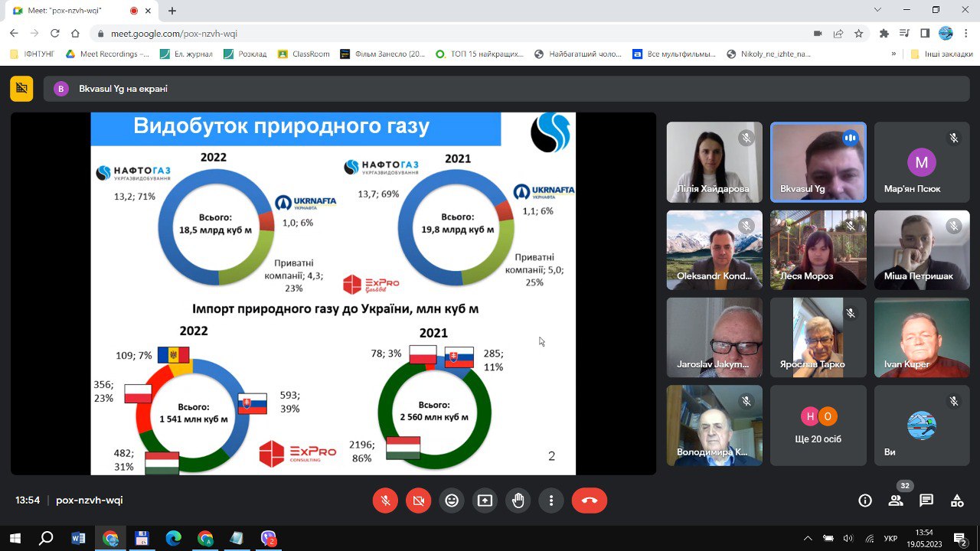
Task: Bookmark this page with star icon
Action: 859,34
